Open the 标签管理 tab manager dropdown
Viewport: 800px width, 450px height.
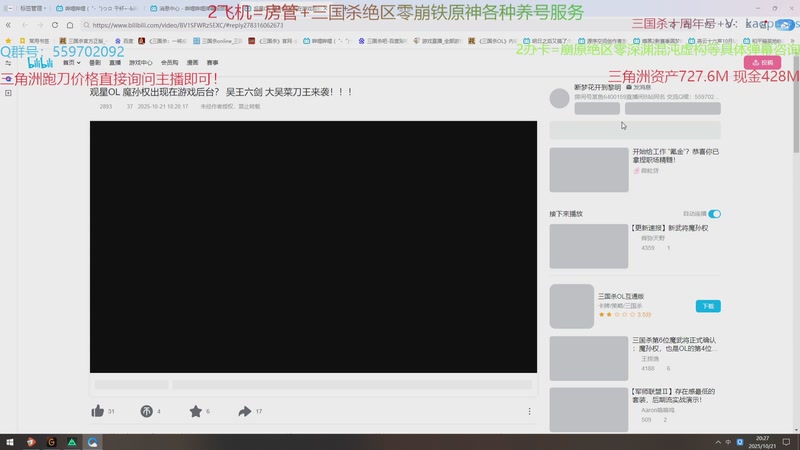pyautogui.click(x=33, y=8)
